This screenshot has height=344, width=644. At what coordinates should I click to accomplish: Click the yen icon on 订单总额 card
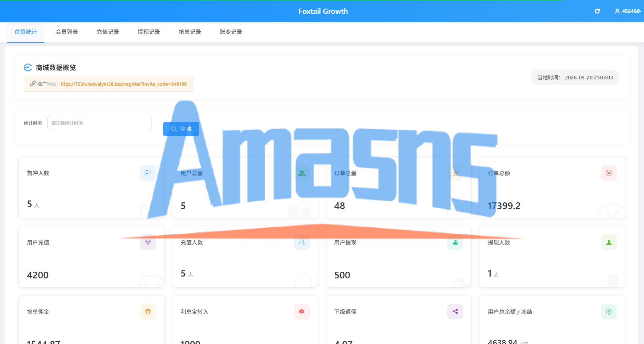tap(609, 173)
